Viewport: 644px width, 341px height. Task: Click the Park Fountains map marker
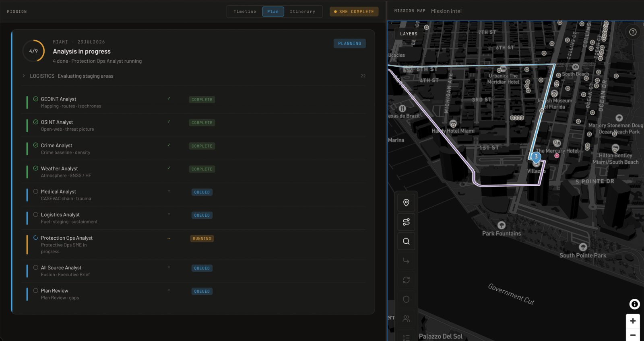[501, 225]
